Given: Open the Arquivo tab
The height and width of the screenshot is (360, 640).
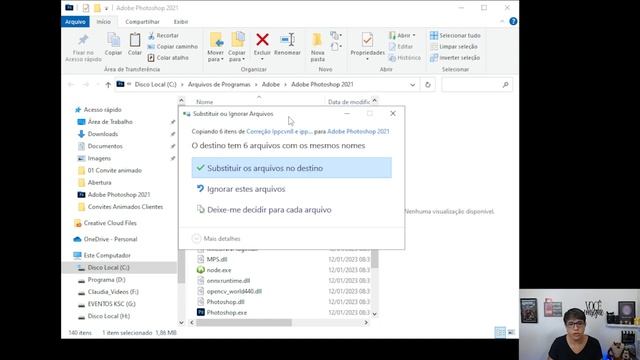Looking at the screenshot, I should (x=75, y=22).
